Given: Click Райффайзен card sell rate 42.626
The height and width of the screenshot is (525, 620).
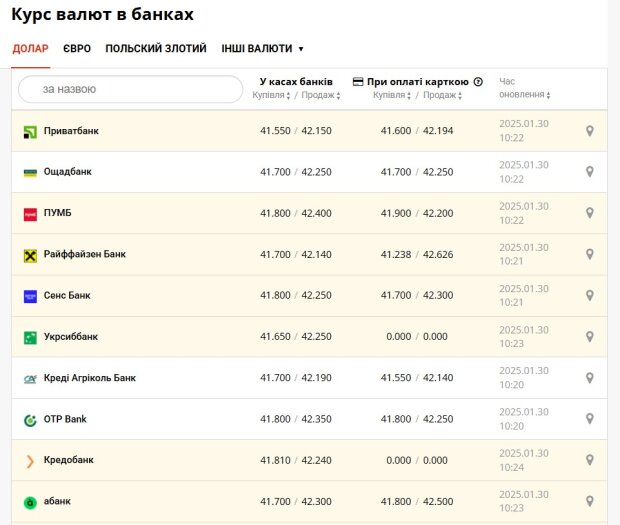Looking at the screenshot, I should tap(438, 255).
